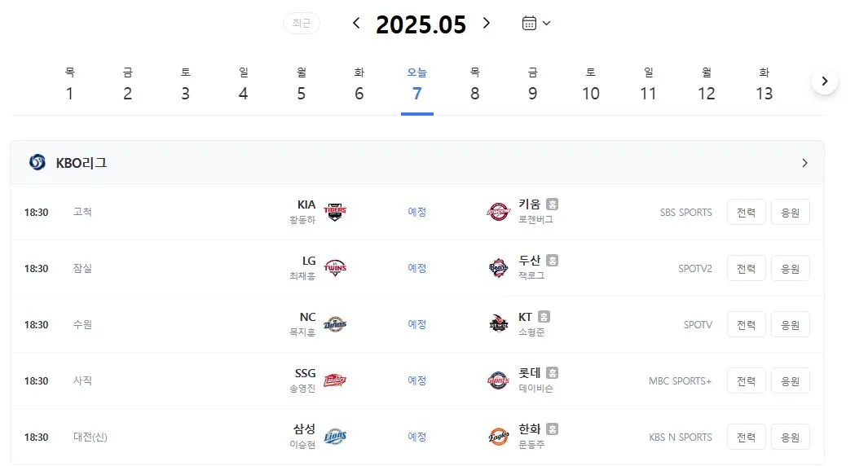Go to next month after 2025.05
868x466 pixels.
486,24
